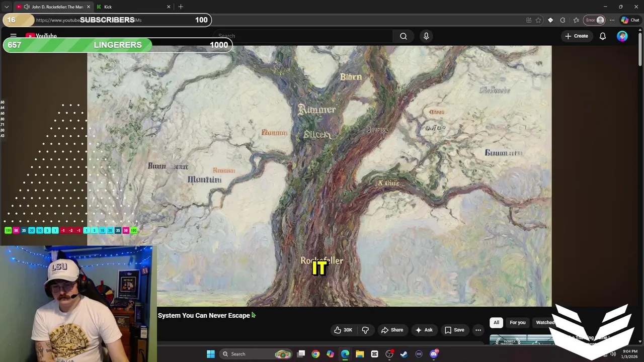Open YouTube notifications bell
Screen dimensions: 644x362
(x=602, y=36)
